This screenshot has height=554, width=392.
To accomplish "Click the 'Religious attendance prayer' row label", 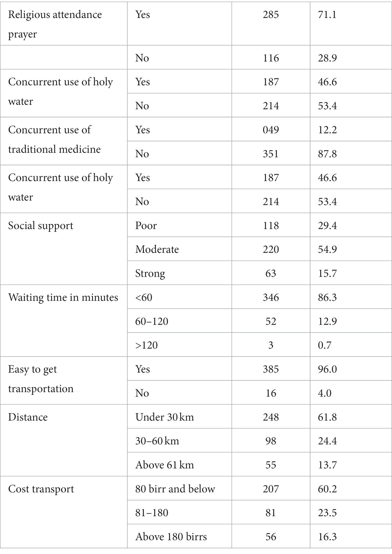I will [x=55, y=24].
